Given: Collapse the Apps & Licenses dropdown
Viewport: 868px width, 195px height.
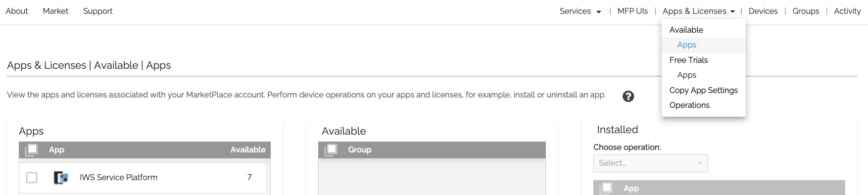Looking at the screenshot, I should point(698,11).
